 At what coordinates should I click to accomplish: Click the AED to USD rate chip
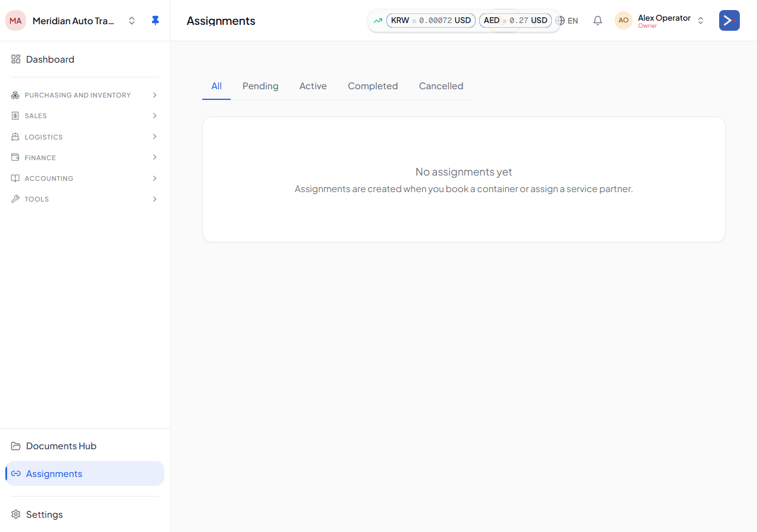click(x=516, y=21)
